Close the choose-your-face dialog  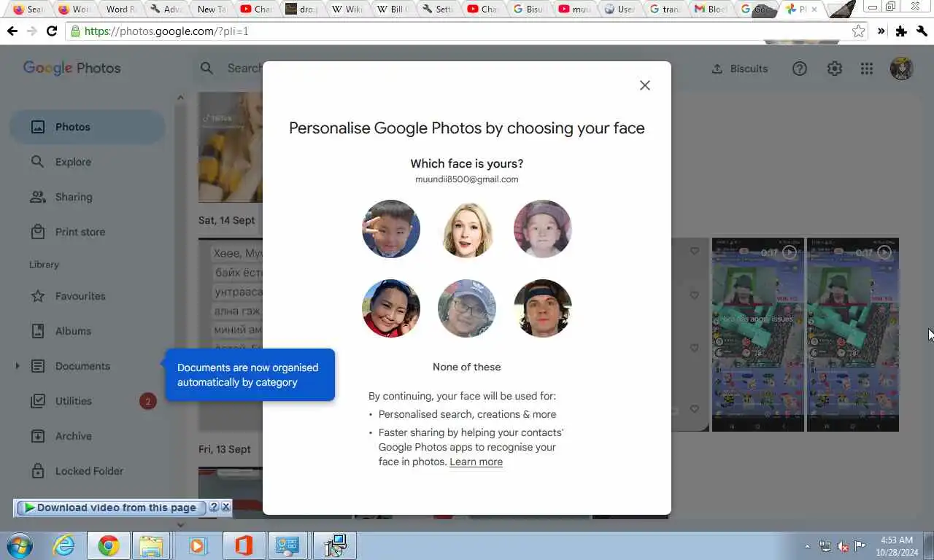pyautogui.click(x=644, y=85)
